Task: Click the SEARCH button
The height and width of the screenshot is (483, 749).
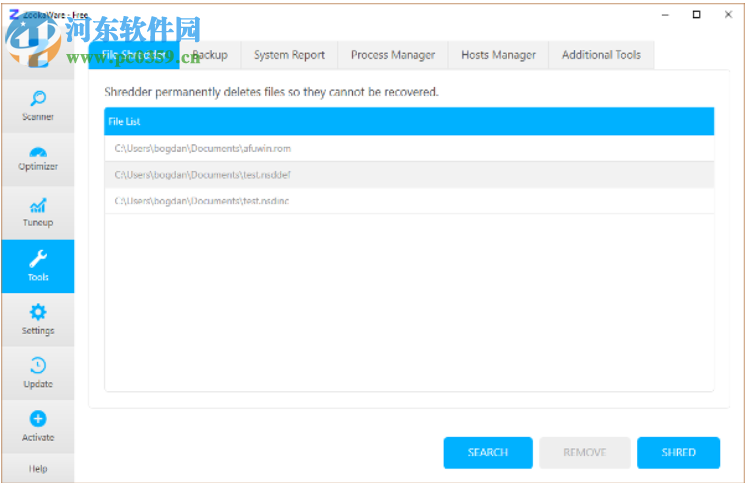Action: [x=488, y=452]
